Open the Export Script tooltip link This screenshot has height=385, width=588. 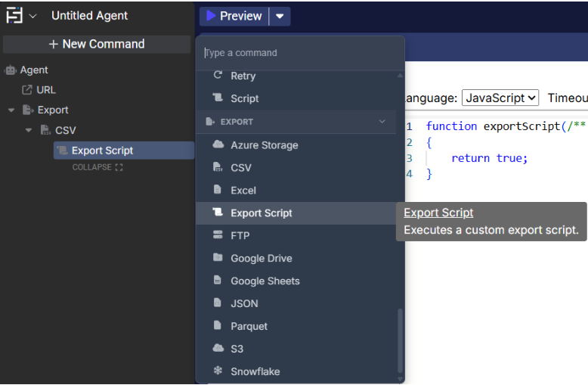point(438,213)
